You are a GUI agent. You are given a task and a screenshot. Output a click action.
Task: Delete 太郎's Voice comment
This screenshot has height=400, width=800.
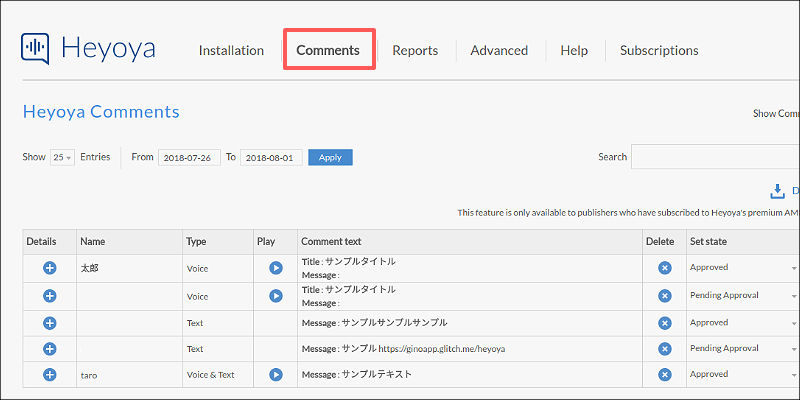pos(664,268)
